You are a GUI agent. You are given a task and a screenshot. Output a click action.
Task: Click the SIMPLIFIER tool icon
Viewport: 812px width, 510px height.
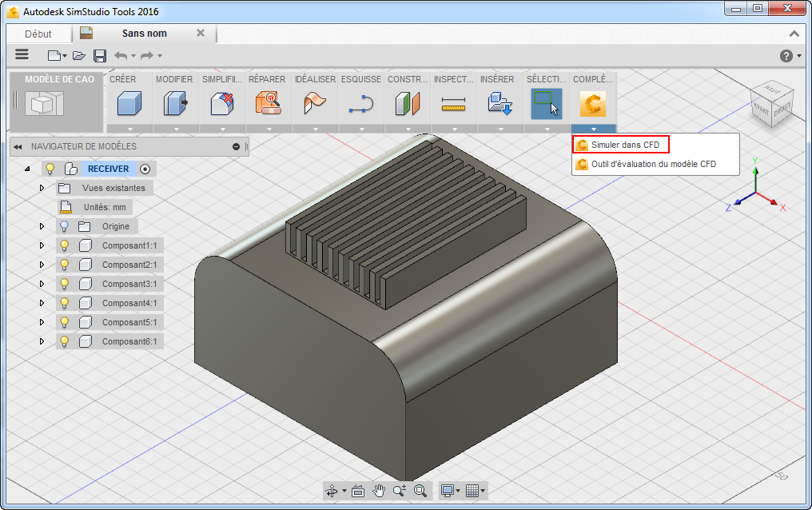pos(222,103)
